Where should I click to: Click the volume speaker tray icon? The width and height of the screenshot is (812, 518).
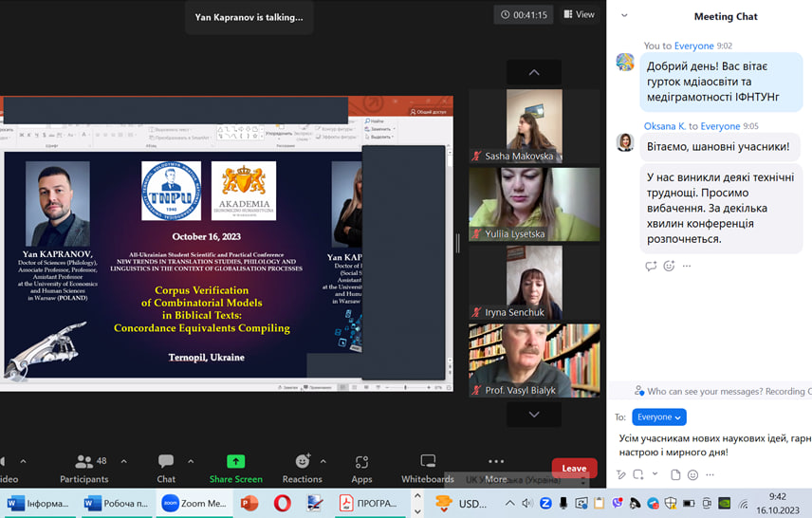tap(527, 503)
